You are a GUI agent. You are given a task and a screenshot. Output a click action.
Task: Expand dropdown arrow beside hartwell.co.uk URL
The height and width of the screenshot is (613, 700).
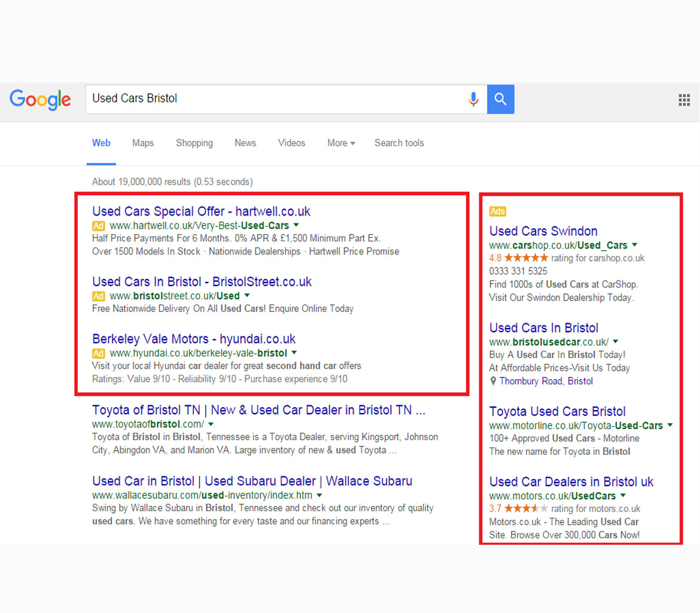click(x=296, y=225)
